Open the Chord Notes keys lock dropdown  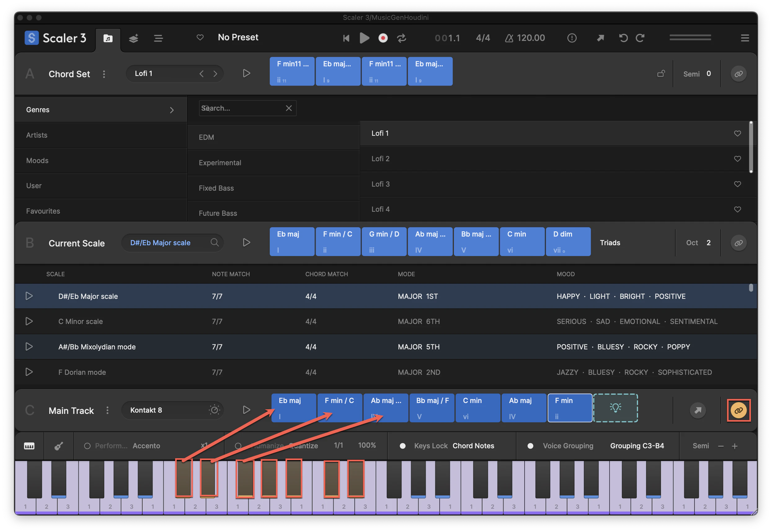point(473,446)
